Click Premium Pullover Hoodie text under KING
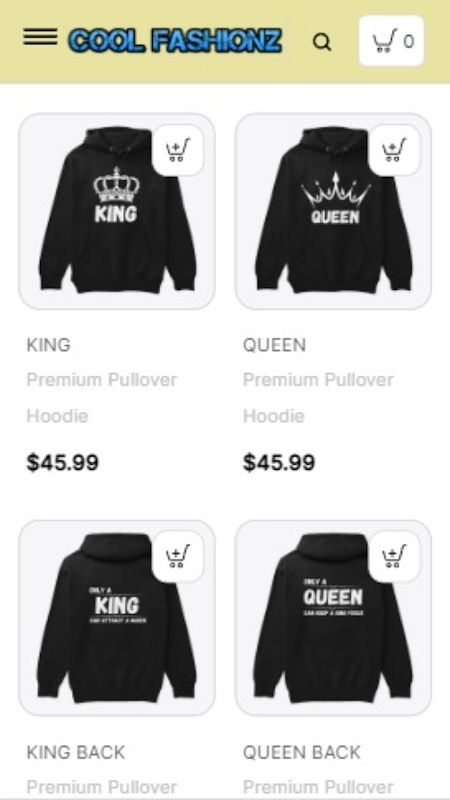450x800 pixels. point(102,398)
